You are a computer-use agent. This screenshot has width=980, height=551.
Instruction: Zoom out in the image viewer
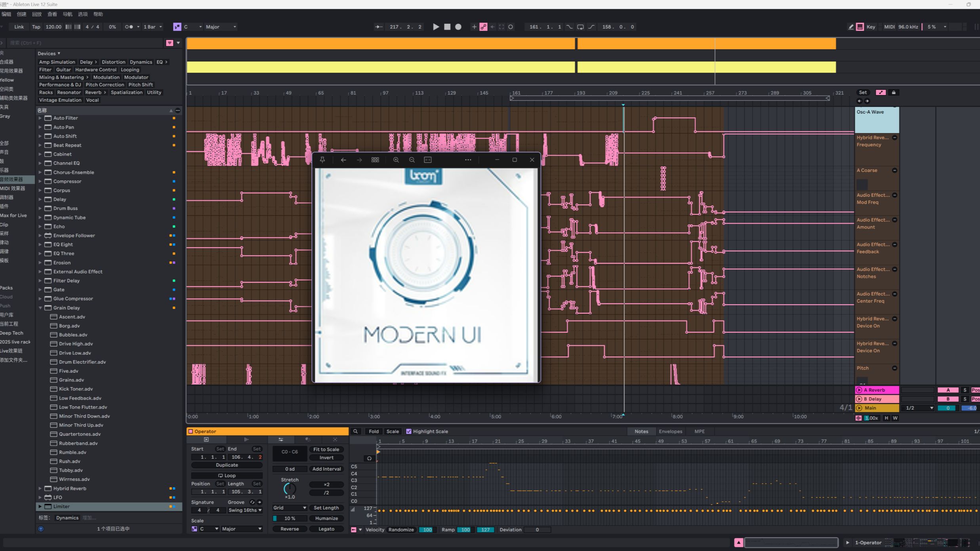412,160
